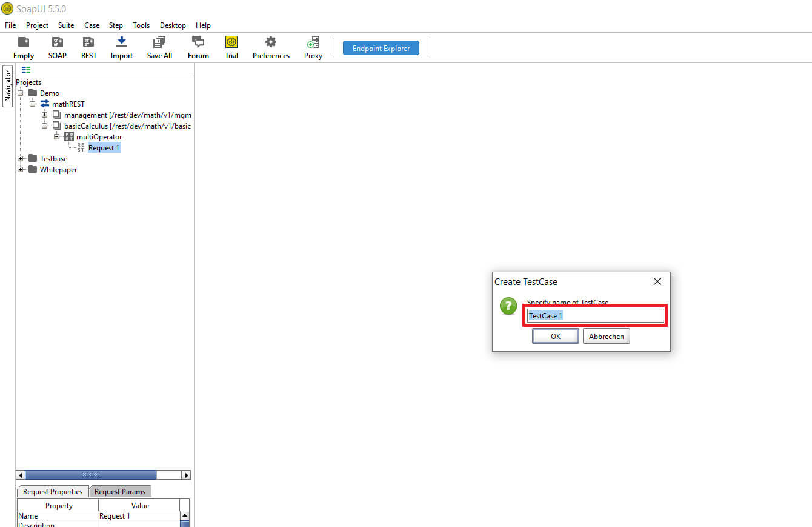
Task: Open the Suite menu
Action: [66, 25]
